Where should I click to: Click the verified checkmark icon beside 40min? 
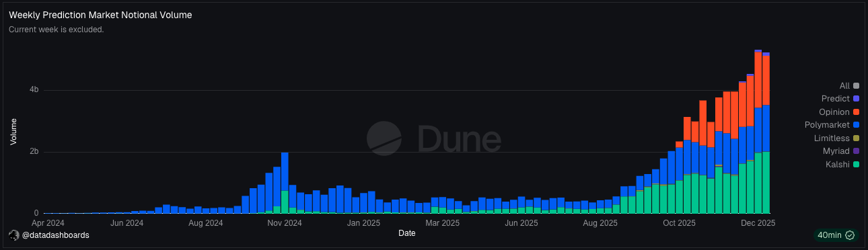pos(849,235)
